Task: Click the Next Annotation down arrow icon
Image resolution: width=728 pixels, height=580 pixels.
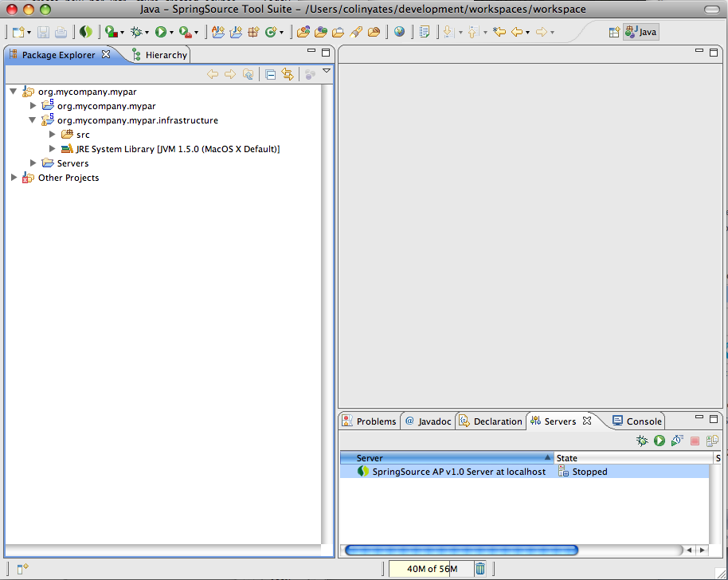Action: click(448, 32)
